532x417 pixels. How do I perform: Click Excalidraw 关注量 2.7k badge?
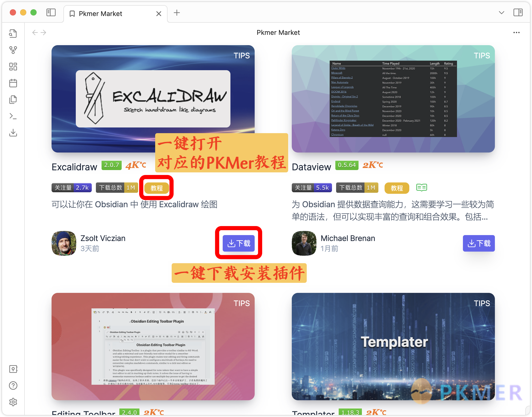[x=72, y=188]
